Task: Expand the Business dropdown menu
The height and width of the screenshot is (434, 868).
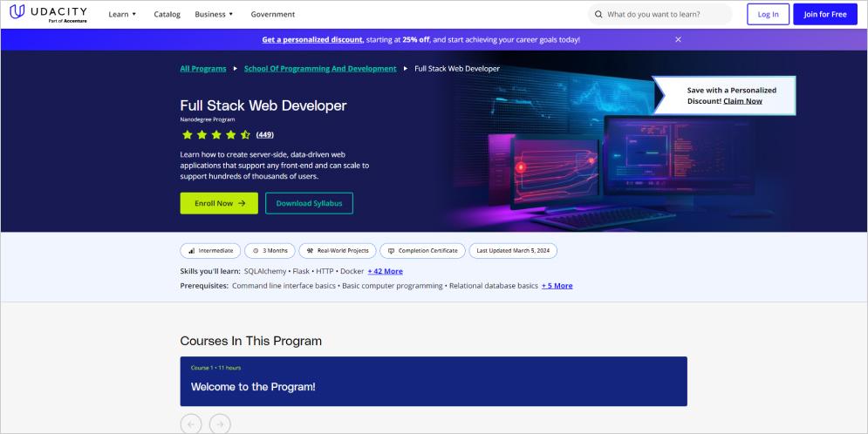Action: click(x=215, y=14)
